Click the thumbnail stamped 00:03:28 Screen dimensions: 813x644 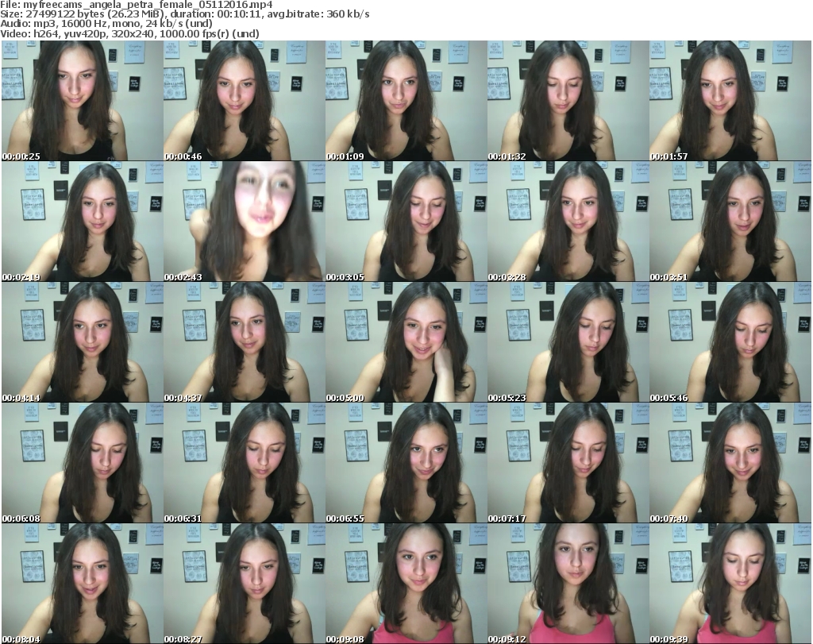coord(568,222)
